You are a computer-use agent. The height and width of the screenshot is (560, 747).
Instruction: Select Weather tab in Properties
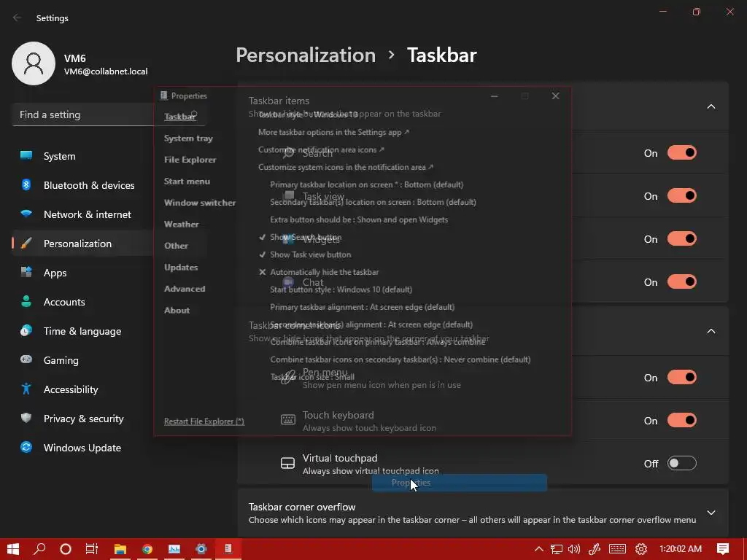[181, 224]
